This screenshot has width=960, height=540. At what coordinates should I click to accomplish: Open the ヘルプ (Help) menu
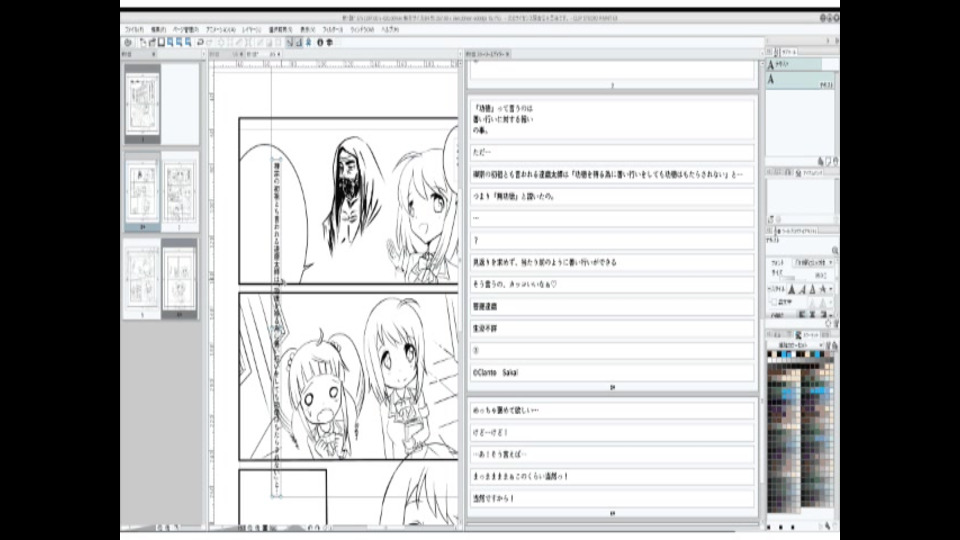pos(390,29)
